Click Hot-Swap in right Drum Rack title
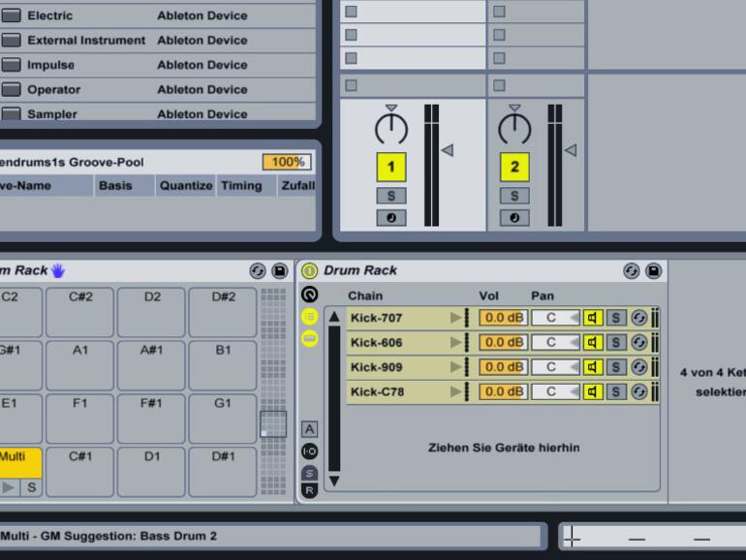This screenshot has width=746, height=560. 632,271
